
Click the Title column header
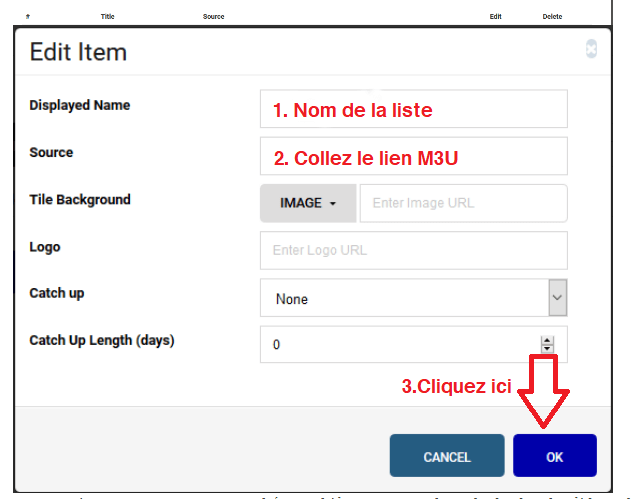108,17
